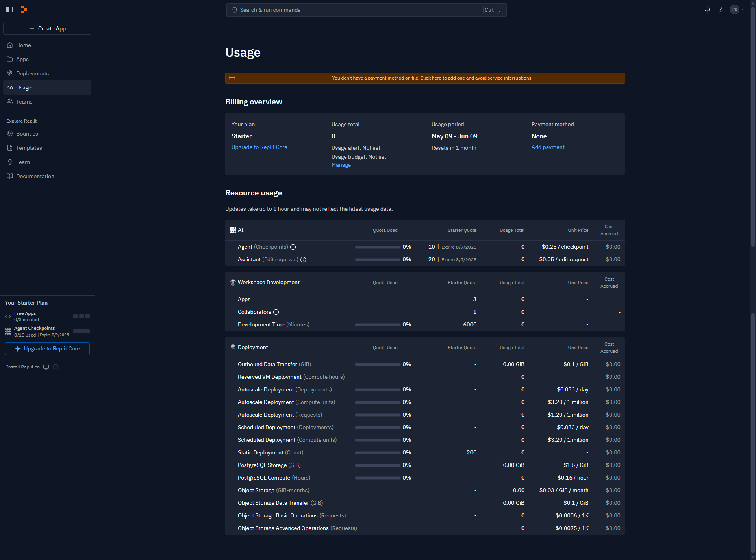756x560 pixels.
Task: Click the '$1.5 / GiB' unit price
Action: (x=576, y=465)
